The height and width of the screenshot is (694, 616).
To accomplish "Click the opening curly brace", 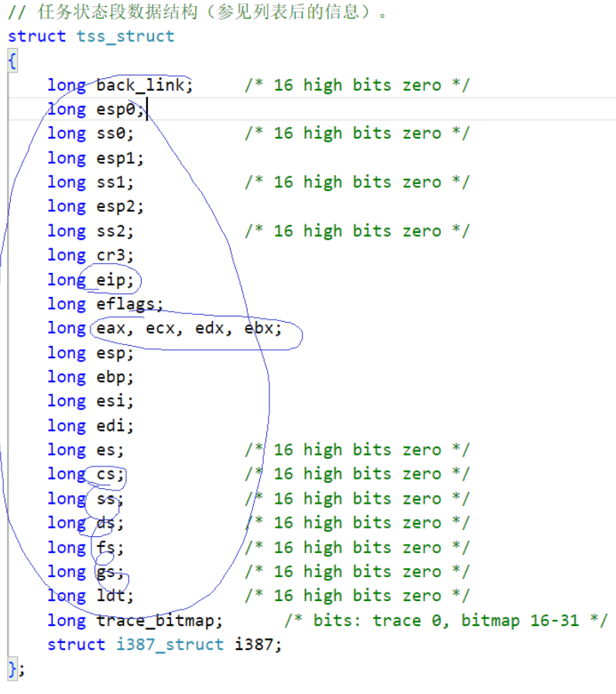I will tap(12, 61).
